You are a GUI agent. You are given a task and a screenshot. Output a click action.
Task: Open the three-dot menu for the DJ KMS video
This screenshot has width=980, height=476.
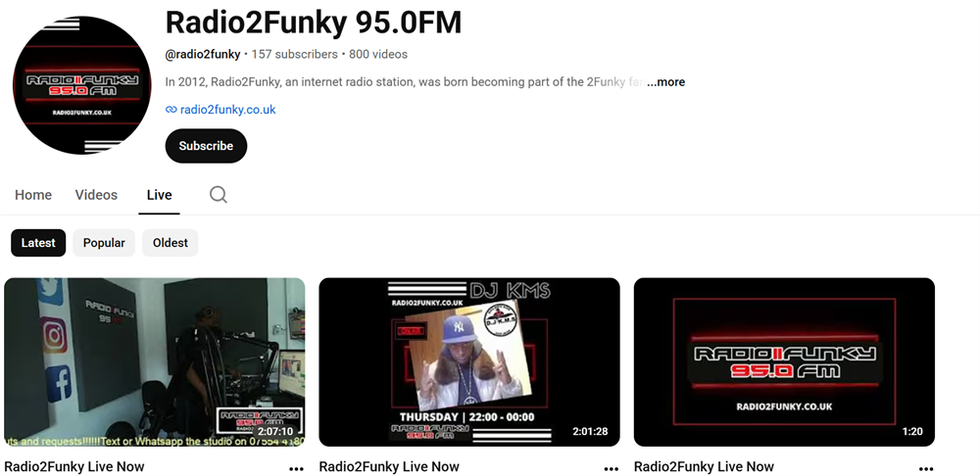(x=612, y=468)
